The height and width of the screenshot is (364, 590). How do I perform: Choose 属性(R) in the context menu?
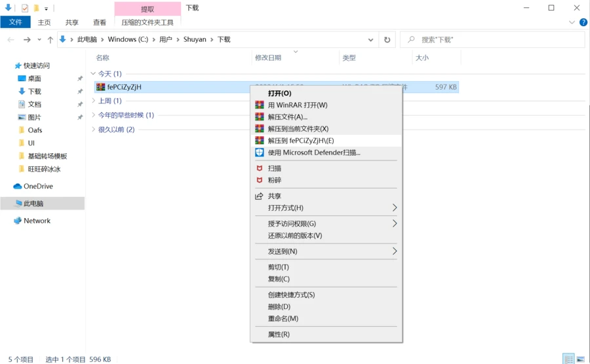coord(279,335)
